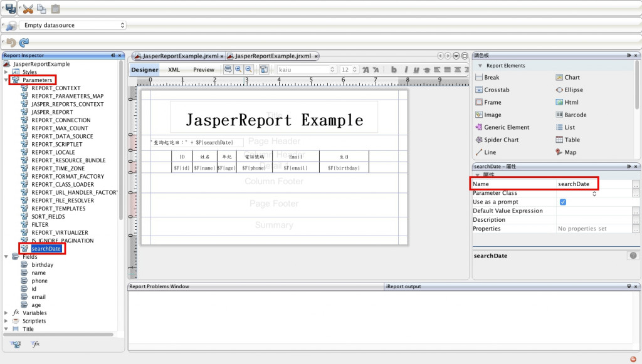642x364 pixels.
Task: Toggle the Use as a prompt checkbox
Action: click(563, 202)
